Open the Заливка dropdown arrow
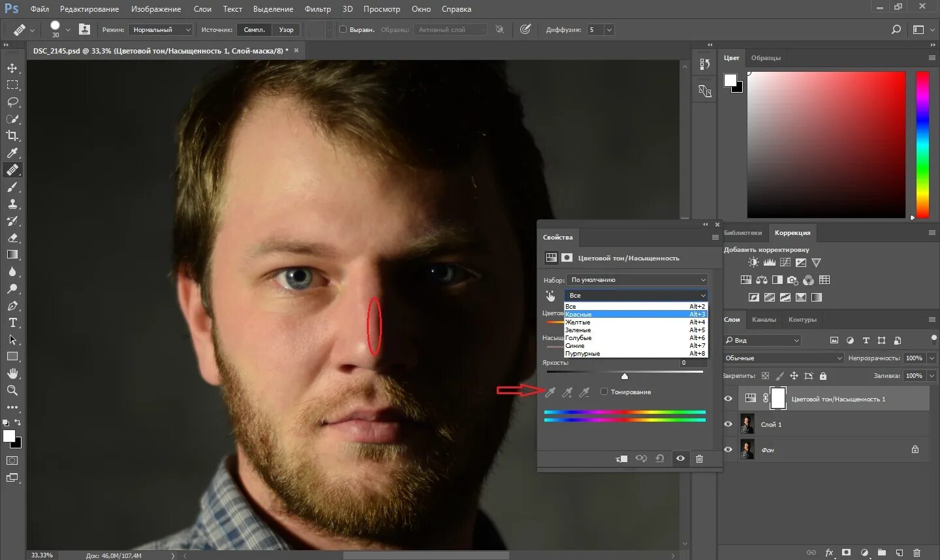The image size is (940, 560). tap(932, 376)
